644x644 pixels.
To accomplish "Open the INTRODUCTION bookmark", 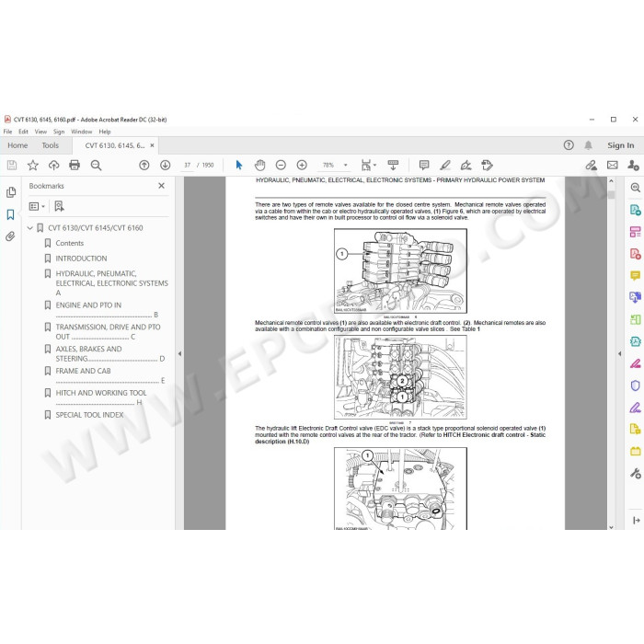I will (x=81, y=259).
